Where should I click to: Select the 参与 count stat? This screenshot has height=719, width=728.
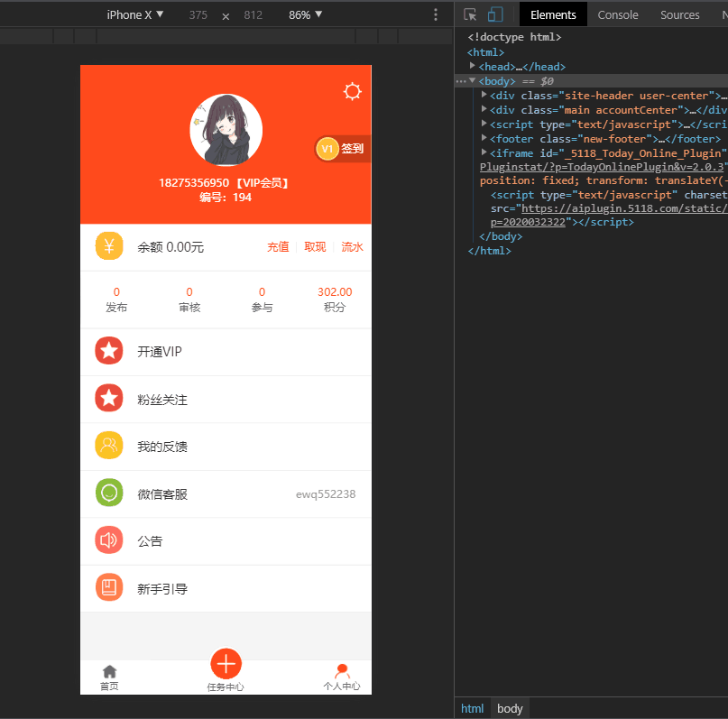(262, 300)
